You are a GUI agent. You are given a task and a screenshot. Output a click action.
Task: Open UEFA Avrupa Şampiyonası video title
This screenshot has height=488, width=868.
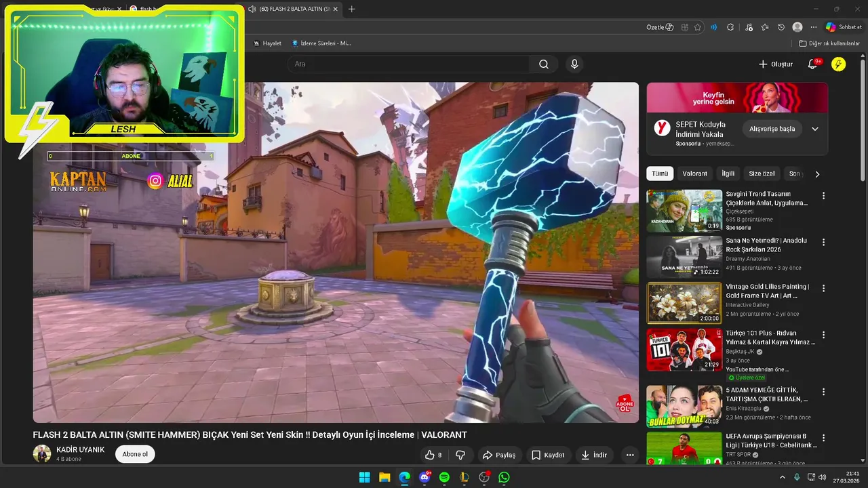[x=771, y=441]
